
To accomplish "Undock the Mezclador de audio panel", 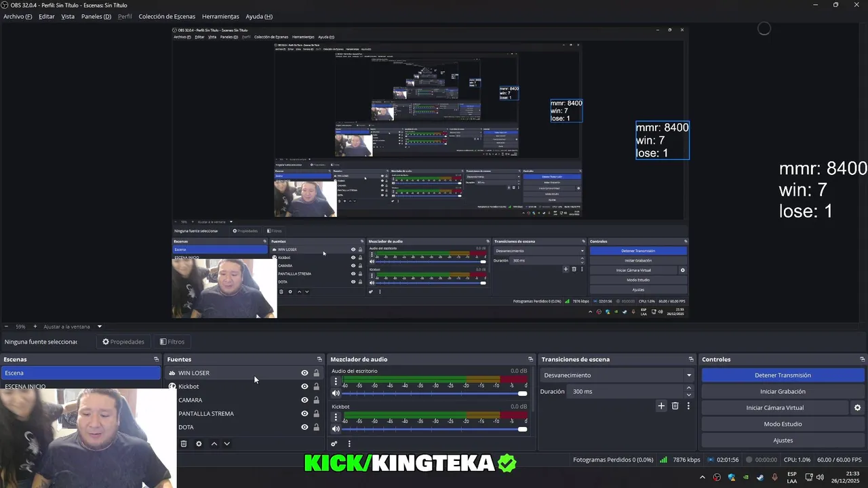I will tap(530, 359).
